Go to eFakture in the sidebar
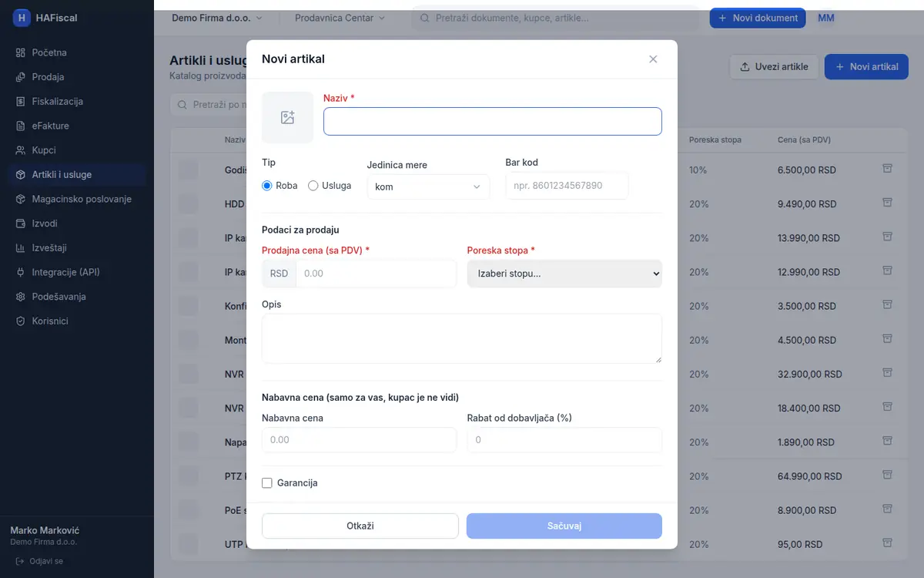924x578 pixels. (x=77, y=126)
